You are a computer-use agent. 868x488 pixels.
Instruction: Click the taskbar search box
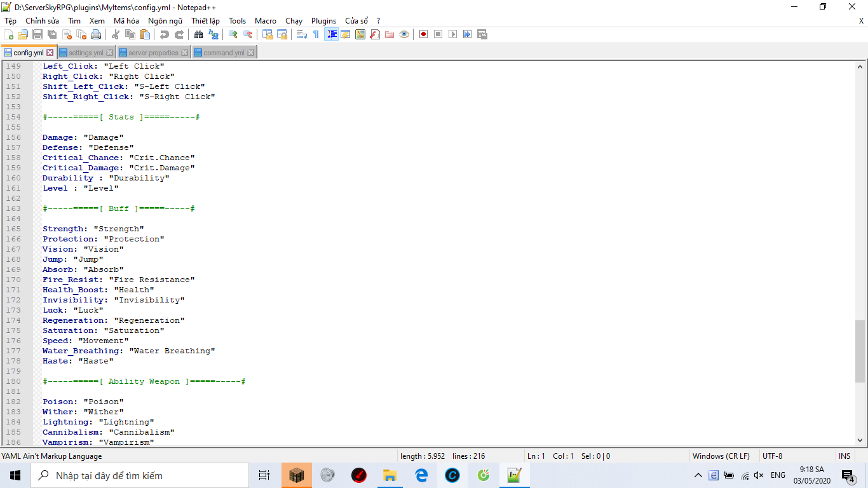pos(140,475)
